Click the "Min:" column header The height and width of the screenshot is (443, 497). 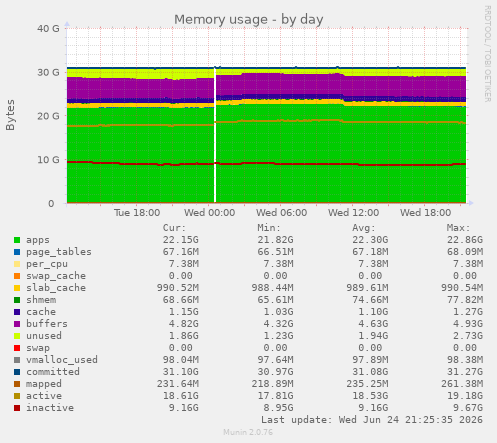click(269, 228)
